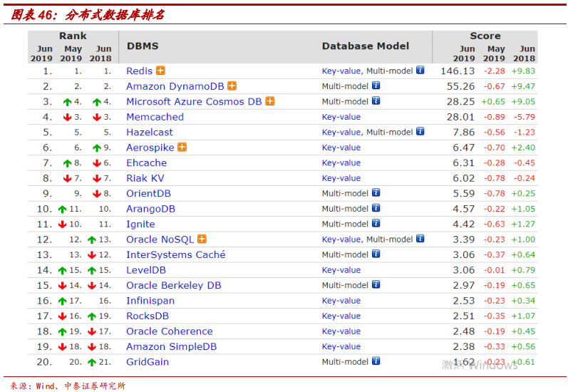Click the Rank column header
This screenshot has width=568, height=392.
click(x=73, y=36)
